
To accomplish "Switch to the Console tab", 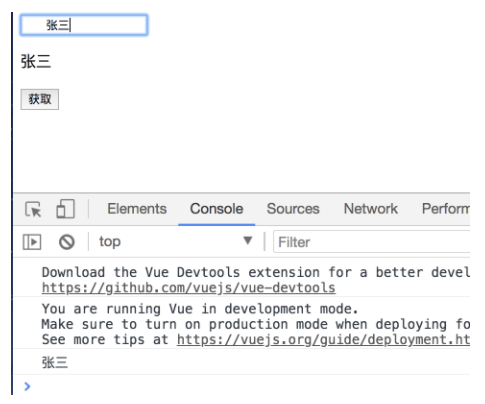I will pos(217,209).
